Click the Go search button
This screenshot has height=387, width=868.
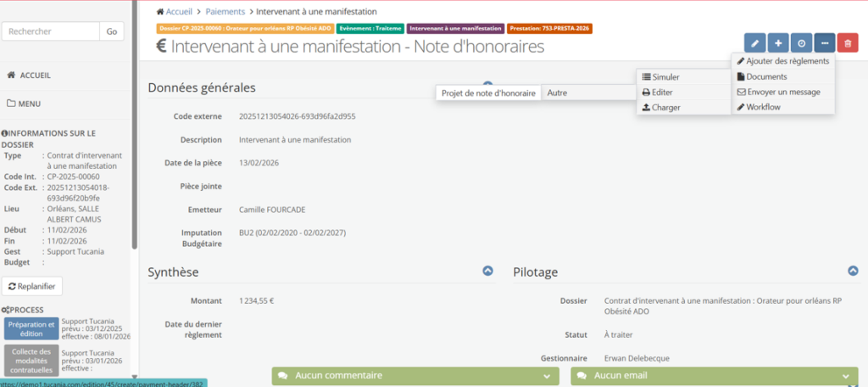point(112,31)
